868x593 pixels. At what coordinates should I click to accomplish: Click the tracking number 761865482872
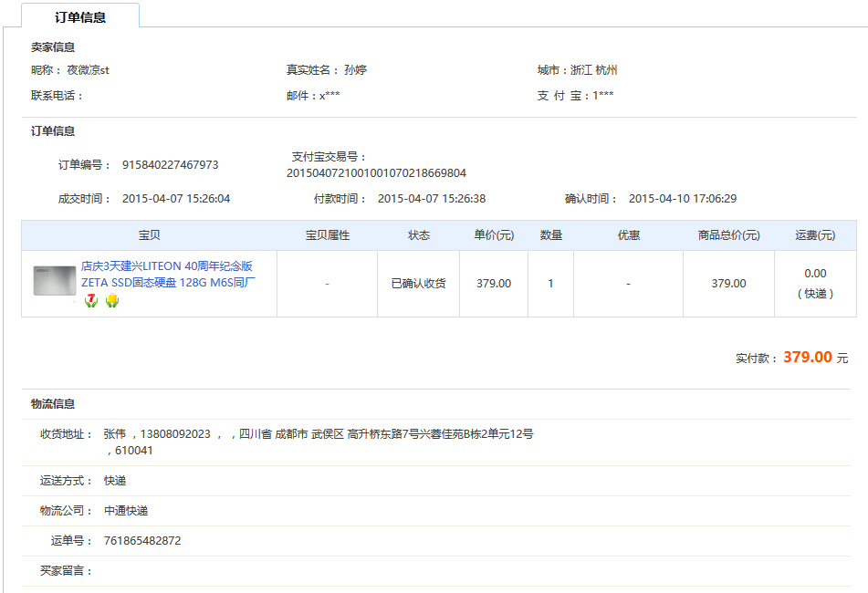coord(142,540)
